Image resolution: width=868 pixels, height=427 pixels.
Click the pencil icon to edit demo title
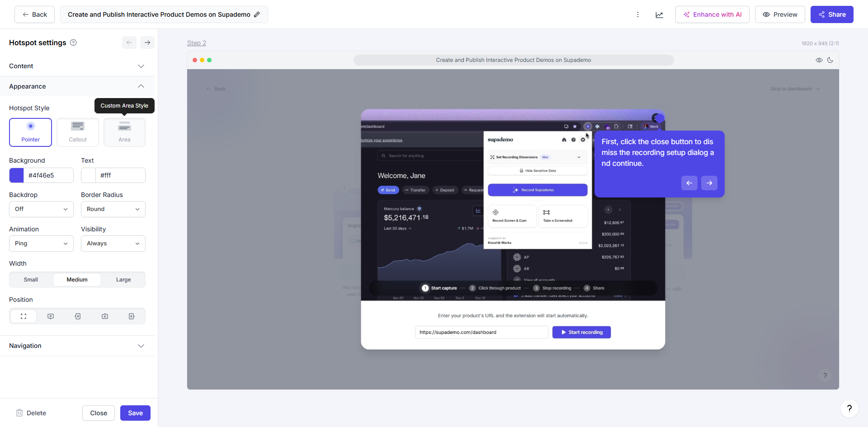pyautogui.click(x=257, y=14)
